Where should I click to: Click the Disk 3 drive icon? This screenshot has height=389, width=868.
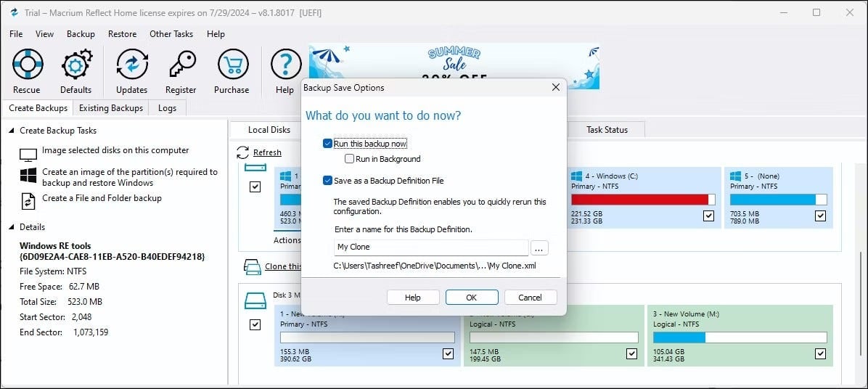tap(255, 301)
